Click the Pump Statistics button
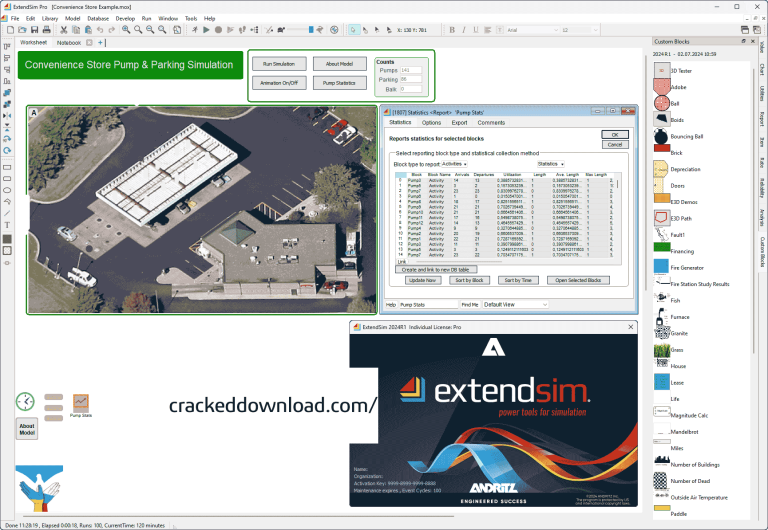Image resolution: width=768 pixels, height=530 pixels. click(339, 83)
